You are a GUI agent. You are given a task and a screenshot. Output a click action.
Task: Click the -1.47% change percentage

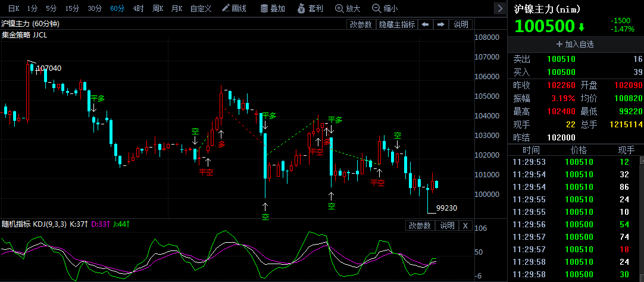(623, 30)
